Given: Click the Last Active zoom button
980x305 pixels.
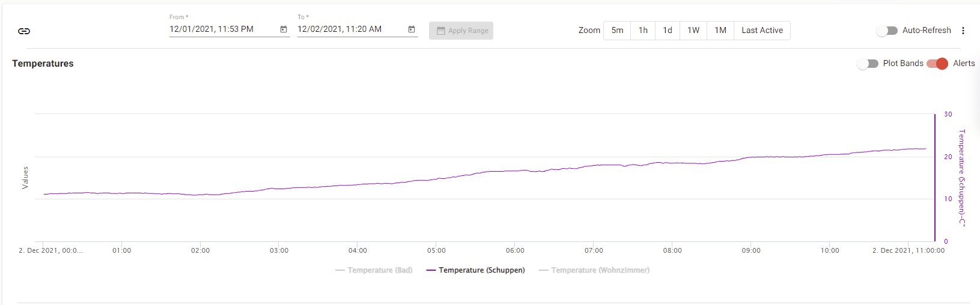Looking at the screenshot, I should pos(762,31).
